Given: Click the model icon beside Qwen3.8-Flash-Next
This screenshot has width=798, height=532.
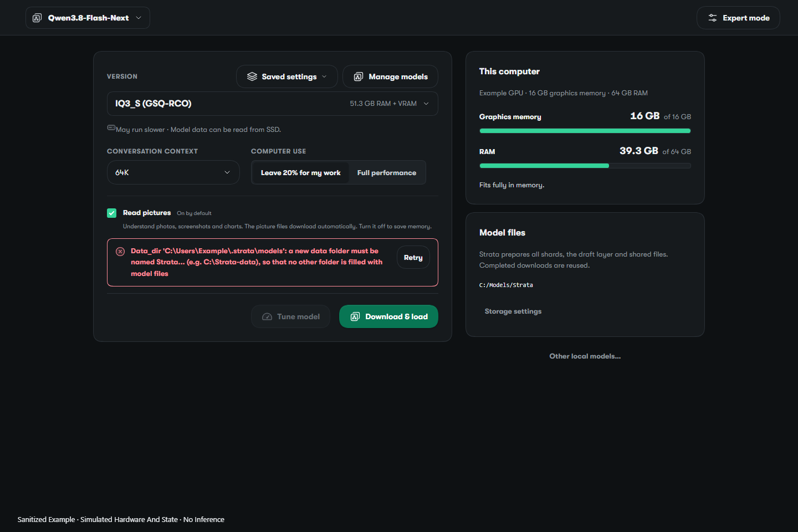Looking at the screenshot, I should (37, 18).
